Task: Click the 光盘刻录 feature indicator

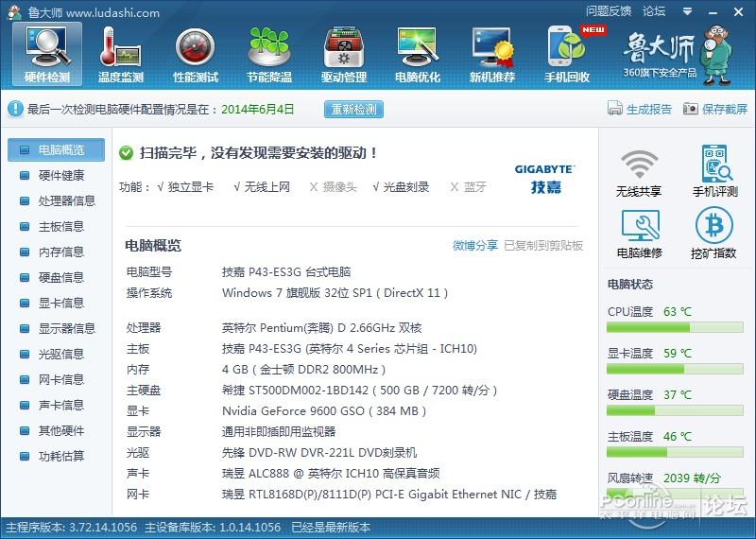Action: [401, 186]
